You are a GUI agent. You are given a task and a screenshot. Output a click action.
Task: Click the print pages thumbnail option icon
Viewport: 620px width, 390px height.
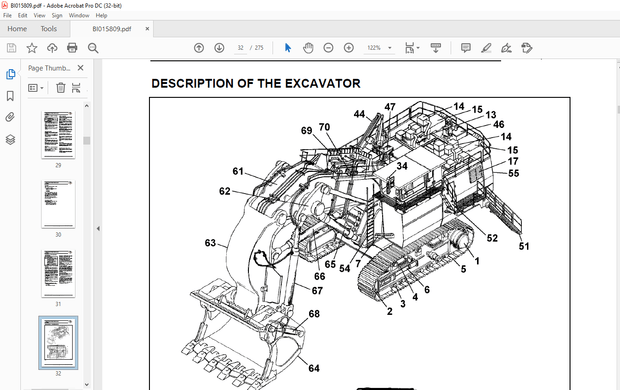click(76, 87)
